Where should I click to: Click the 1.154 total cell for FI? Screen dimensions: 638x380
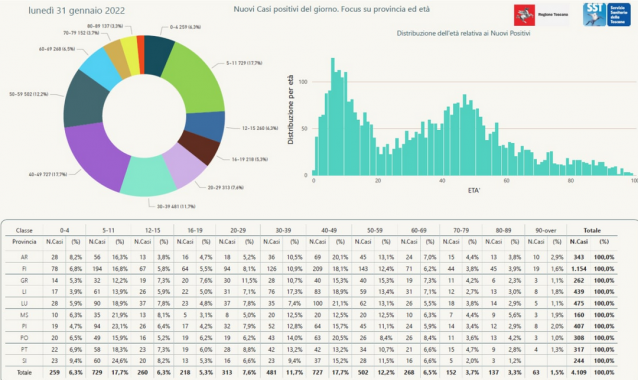click(x=579, y=269)
